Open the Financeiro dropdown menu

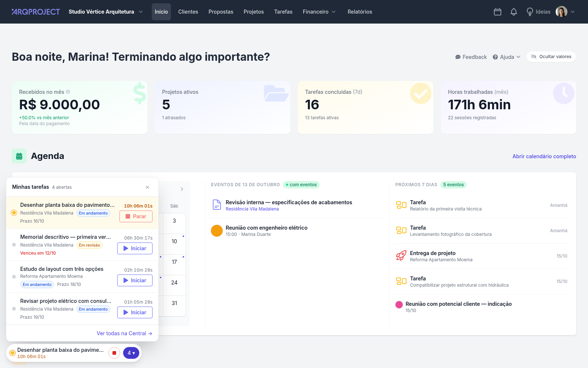319,12
